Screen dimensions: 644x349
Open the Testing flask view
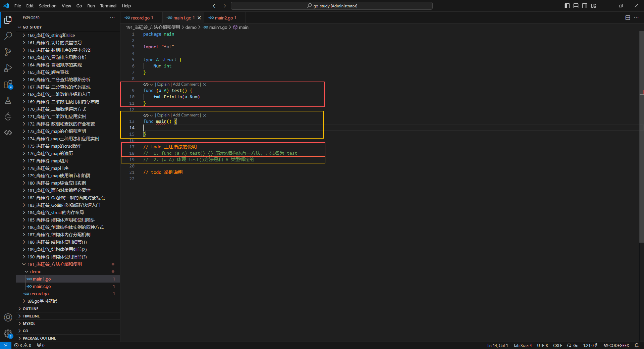click(x=8, y=100)
